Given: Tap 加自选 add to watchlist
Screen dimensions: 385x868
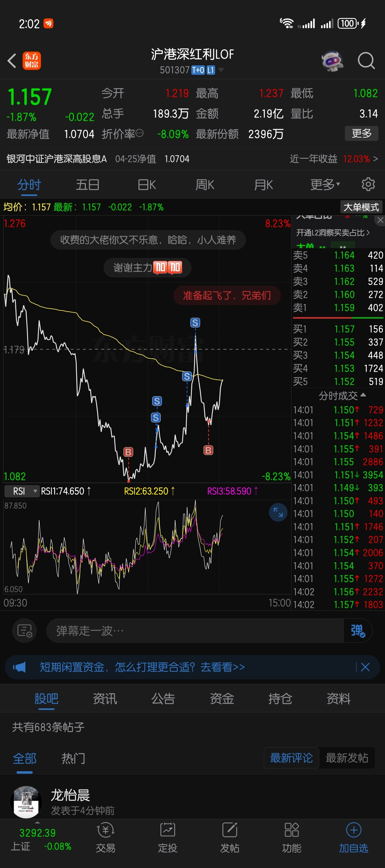Looking at the screenshot, I should point(353,838).
